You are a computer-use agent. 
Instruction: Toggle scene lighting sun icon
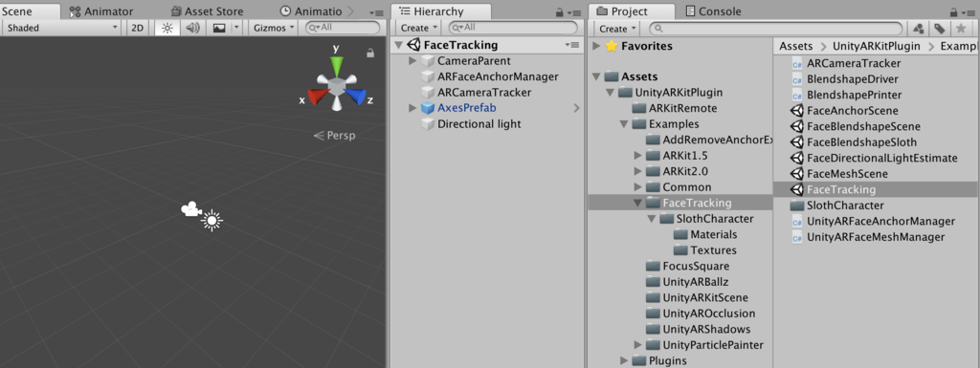coord(167,28)
